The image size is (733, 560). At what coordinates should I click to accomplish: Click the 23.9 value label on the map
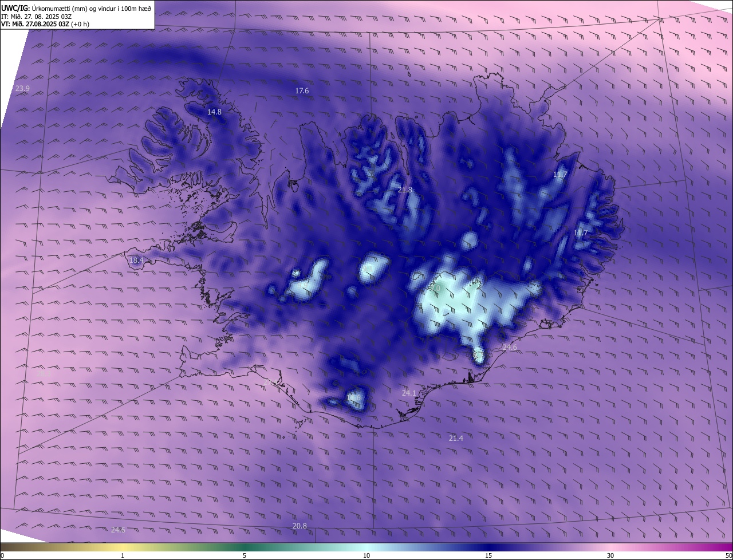click(22, 88)
